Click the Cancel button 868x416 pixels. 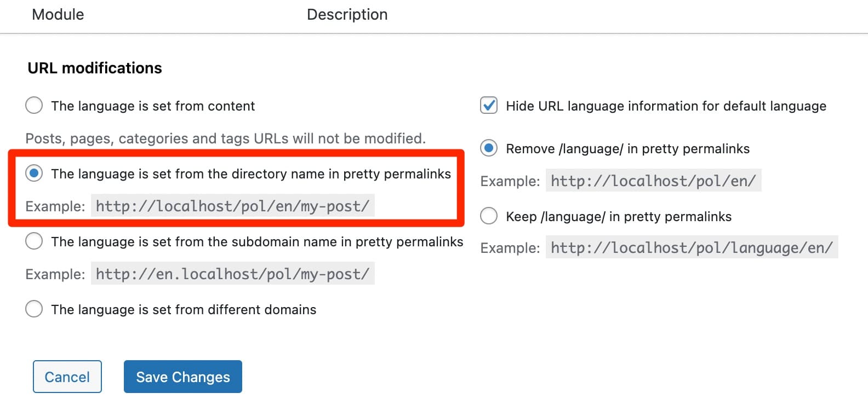coord(67,377)
